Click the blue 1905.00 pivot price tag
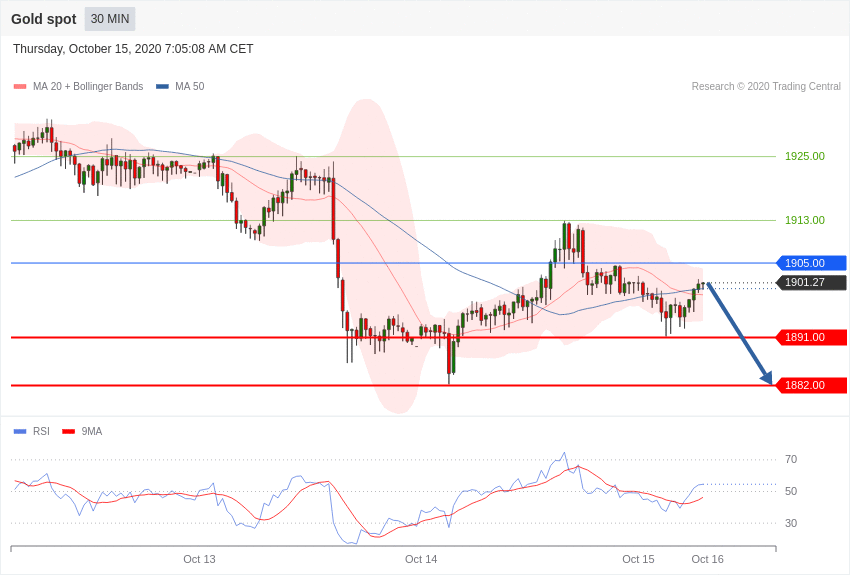This screenshot has width=850, height=576. coord(812,263)
